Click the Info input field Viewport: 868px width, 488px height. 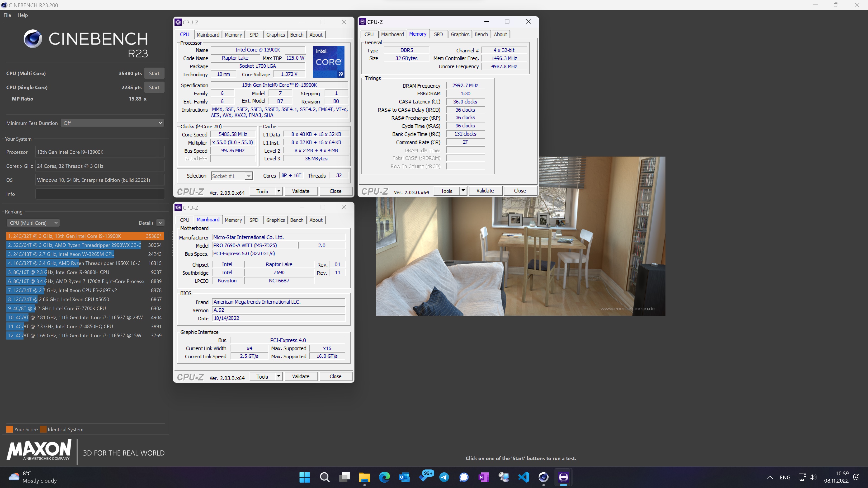tap(100, 194)
